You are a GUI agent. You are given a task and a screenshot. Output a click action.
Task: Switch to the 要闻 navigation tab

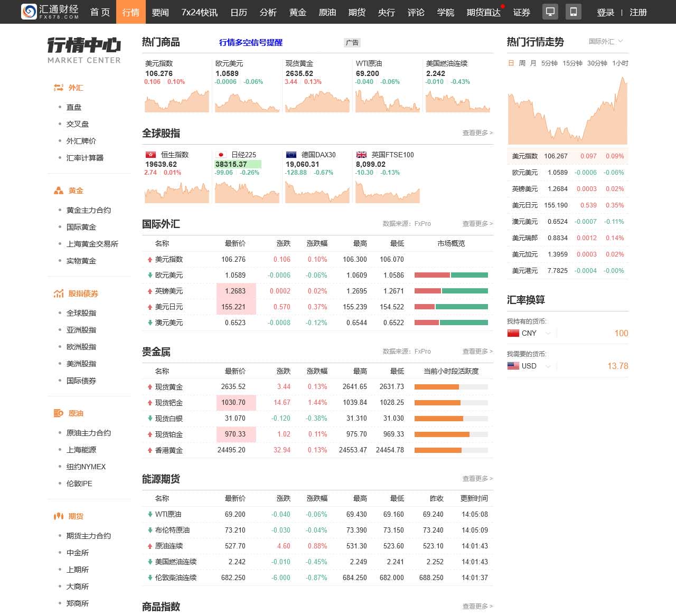(x=160, y=12)
